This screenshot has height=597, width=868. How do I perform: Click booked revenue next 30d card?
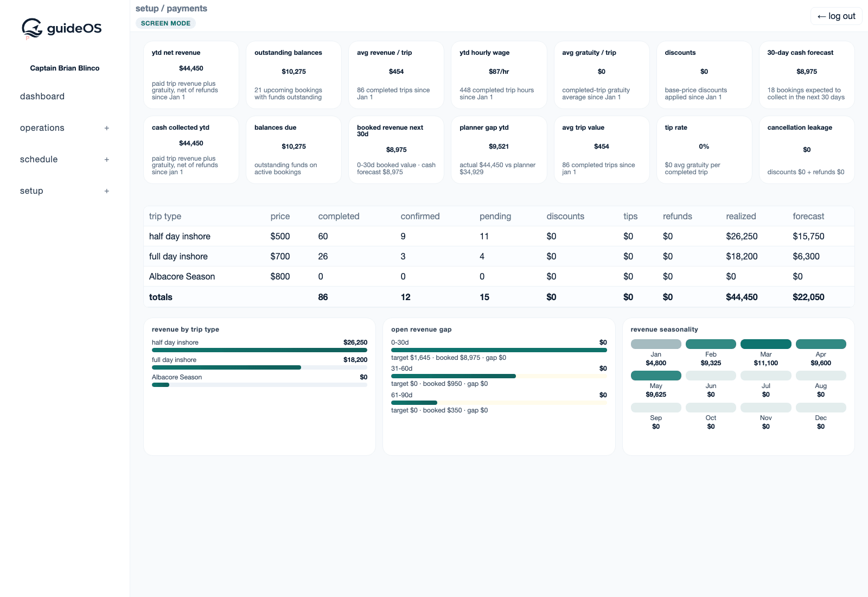pos(396,150)
